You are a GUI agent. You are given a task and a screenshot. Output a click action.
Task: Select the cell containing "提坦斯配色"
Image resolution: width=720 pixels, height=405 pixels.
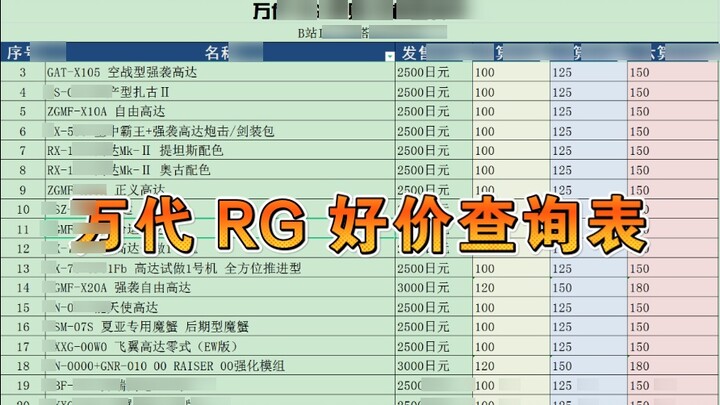tap(220, 151)
